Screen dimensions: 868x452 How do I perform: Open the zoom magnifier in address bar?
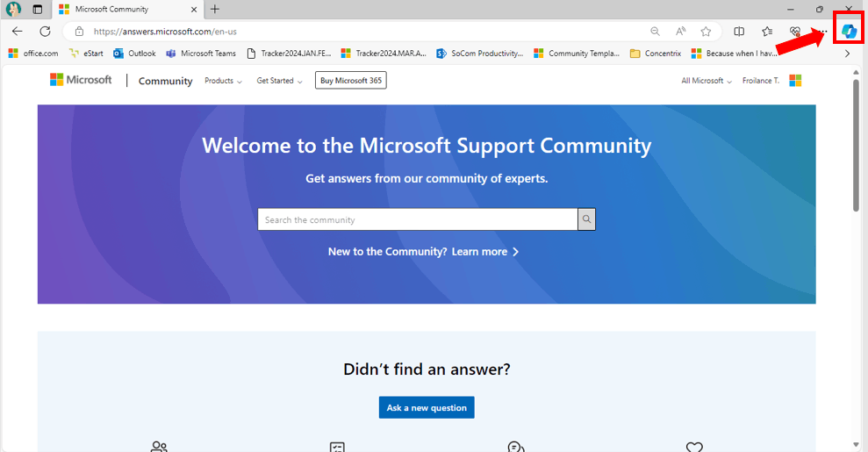655,32
